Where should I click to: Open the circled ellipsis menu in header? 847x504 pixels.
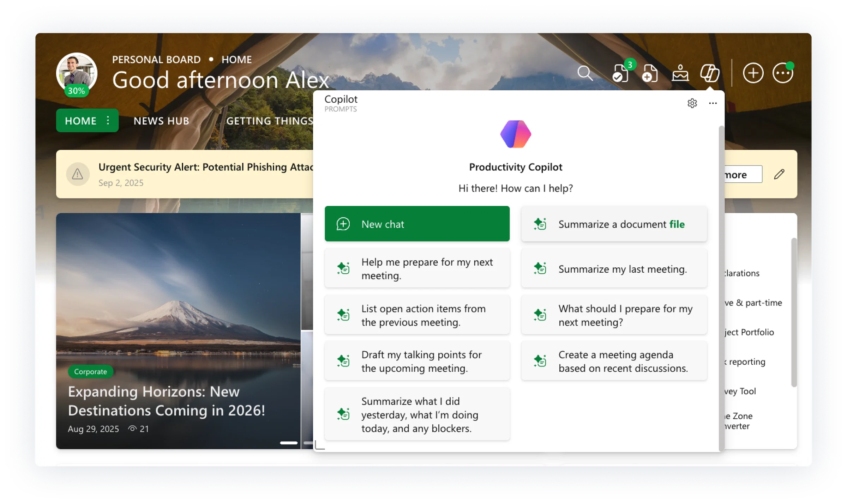coord(783,73)
